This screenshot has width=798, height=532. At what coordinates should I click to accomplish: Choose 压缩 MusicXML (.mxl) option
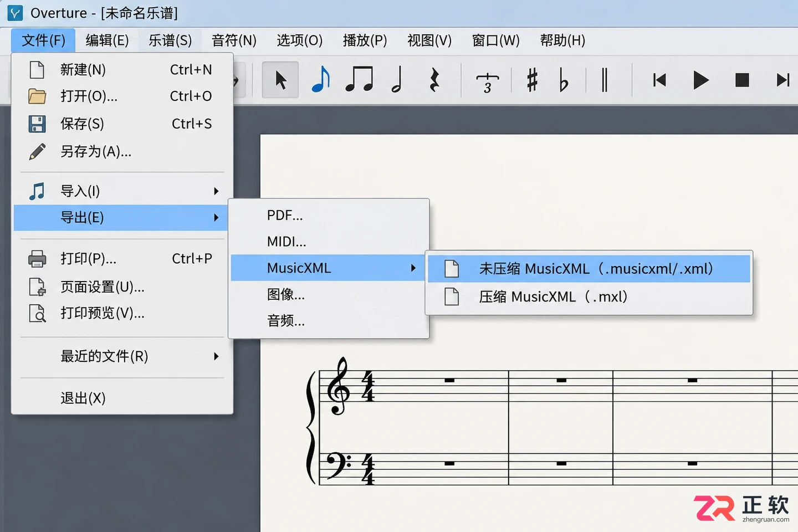(x=589, y=297)
